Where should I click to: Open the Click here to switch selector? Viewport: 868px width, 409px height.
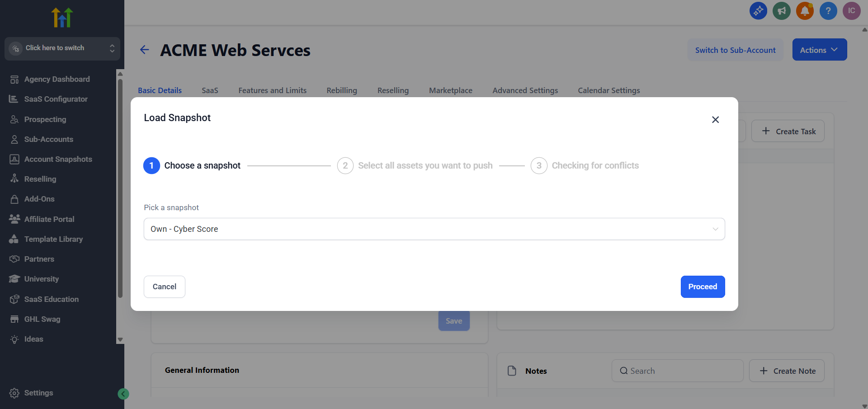tap(62, 48)
